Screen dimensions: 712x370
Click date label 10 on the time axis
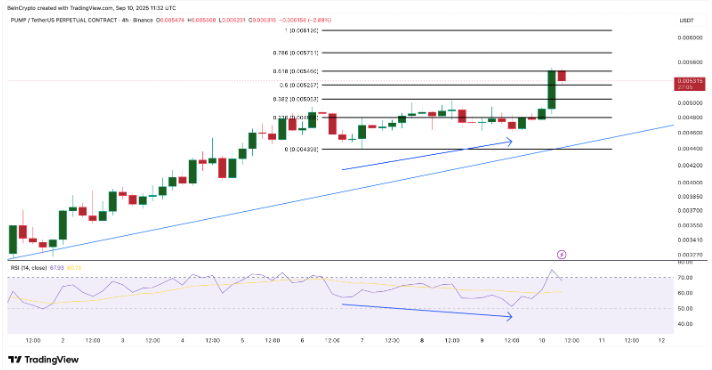(x=542, y=340)
